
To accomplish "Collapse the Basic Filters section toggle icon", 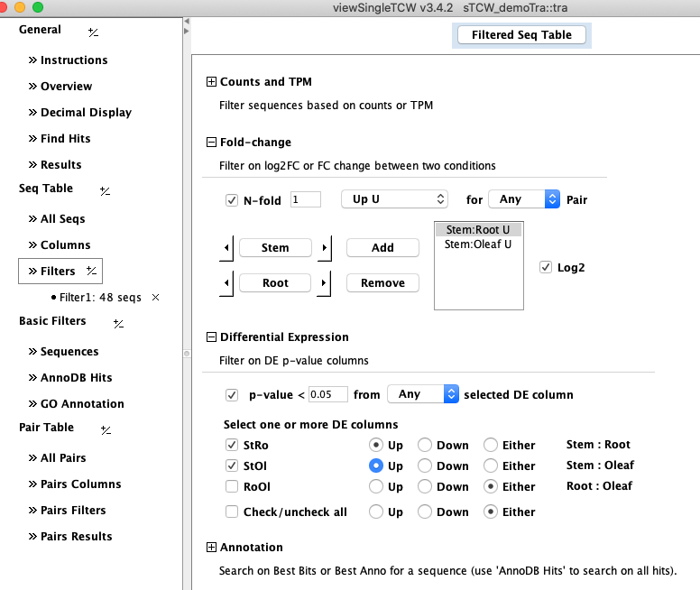I will 118,324.
